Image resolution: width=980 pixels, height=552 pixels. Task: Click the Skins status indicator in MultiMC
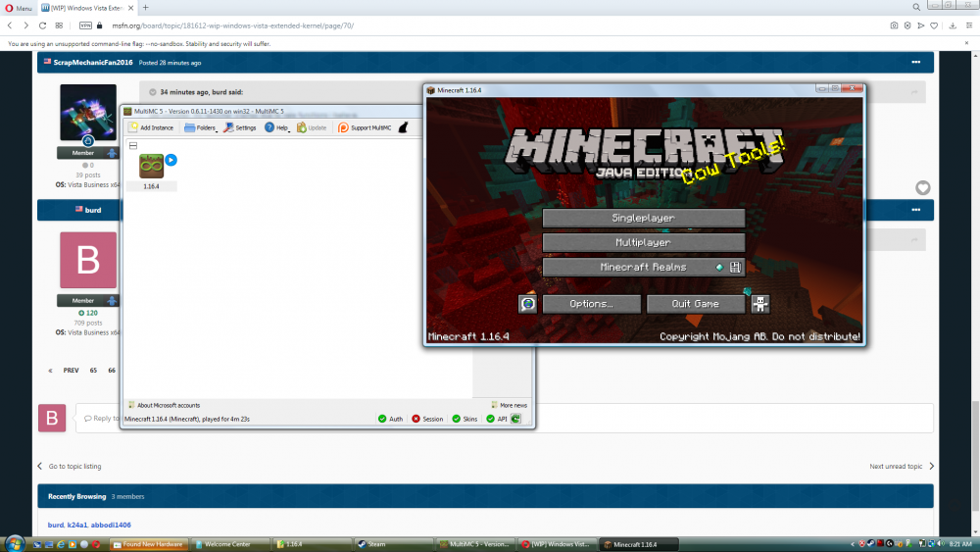(465, 419)
